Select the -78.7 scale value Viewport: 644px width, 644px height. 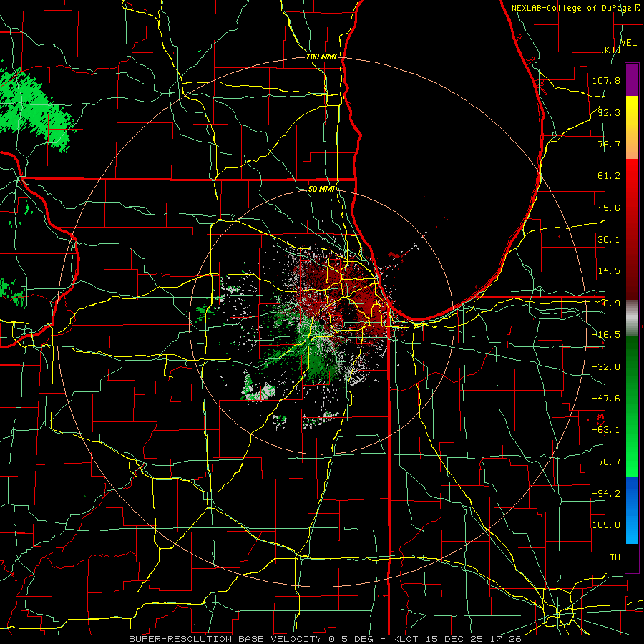pyautogui.click(x=606, y=462)
